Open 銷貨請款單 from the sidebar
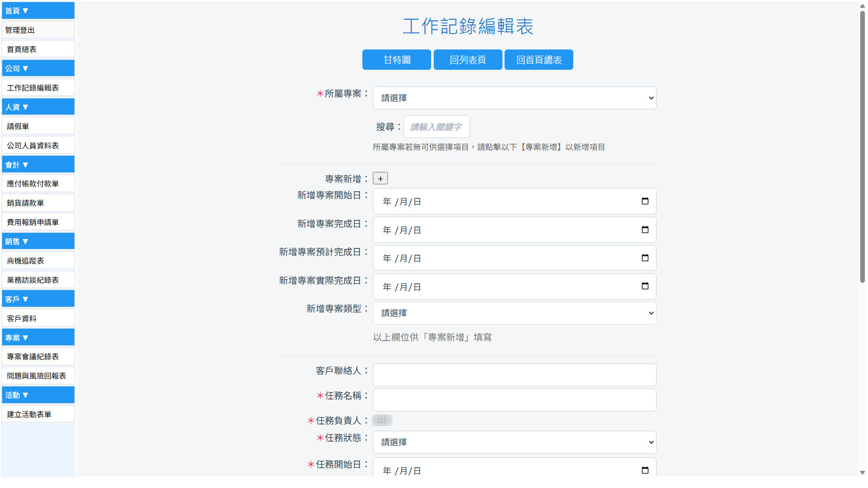Screen dimensions: 868x488 (x=38, y=203)
